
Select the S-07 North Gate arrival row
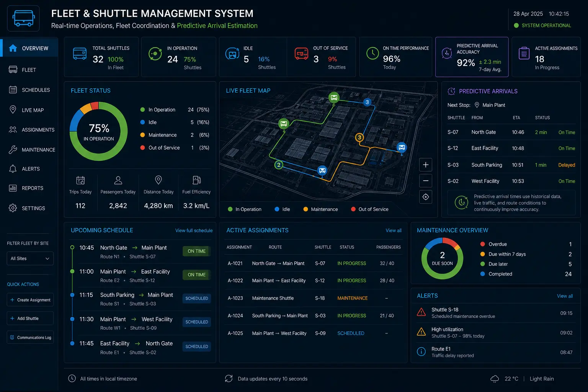(x=511, y=132)
